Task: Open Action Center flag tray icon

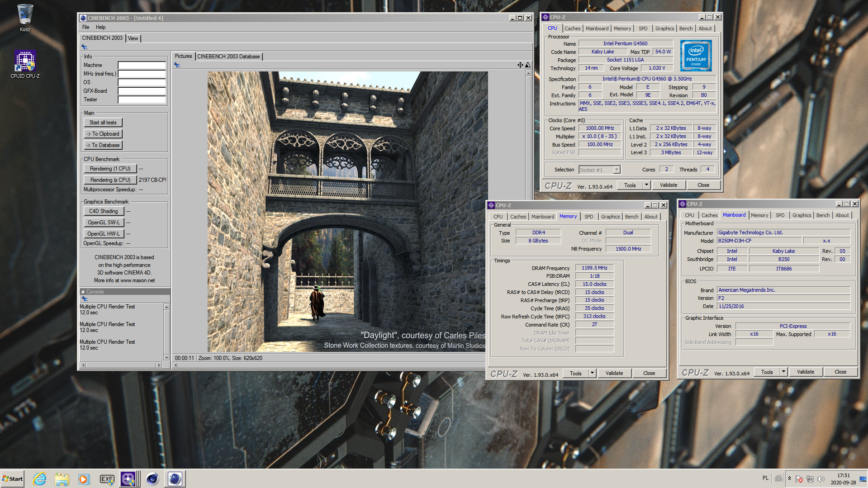Action: 799,479
